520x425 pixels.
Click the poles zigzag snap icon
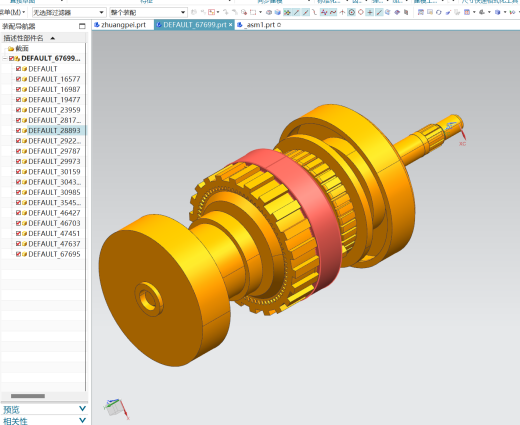pyautogui.click(x=323, y=12)
